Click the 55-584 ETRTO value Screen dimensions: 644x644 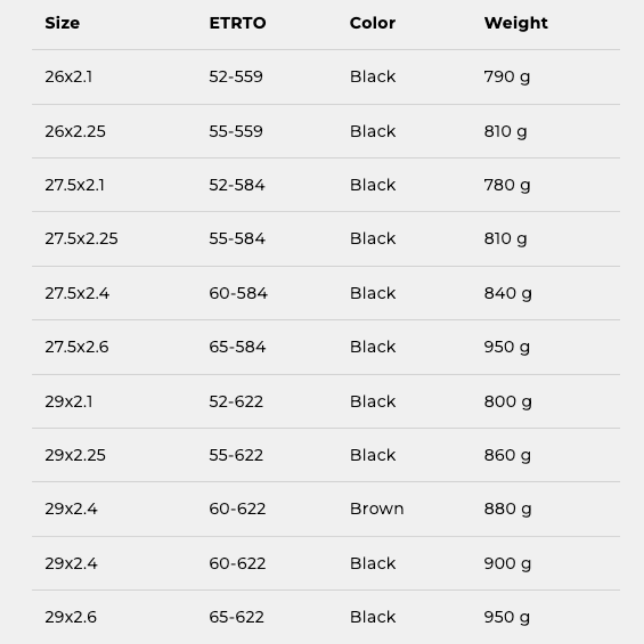(237, 239)
